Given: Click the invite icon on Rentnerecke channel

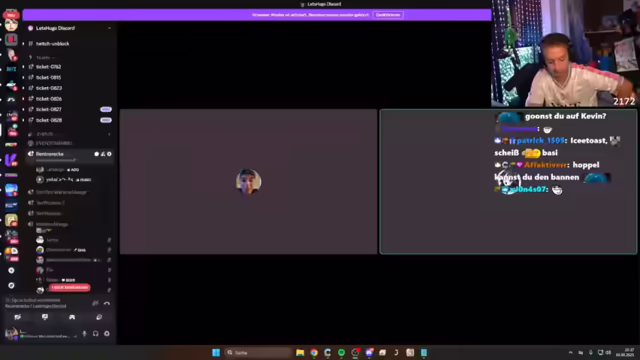Looking at the screenshot, I should (103, 154).
